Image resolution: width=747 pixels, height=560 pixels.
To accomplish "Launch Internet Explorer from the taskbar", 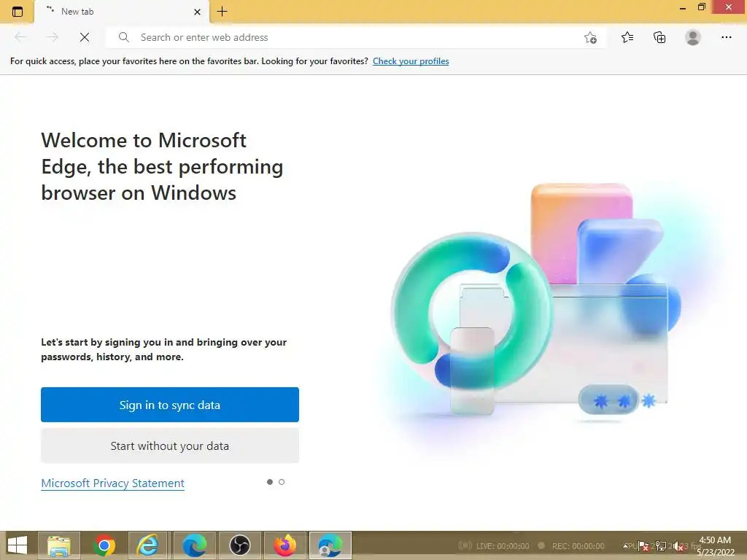I will (147, 545).
